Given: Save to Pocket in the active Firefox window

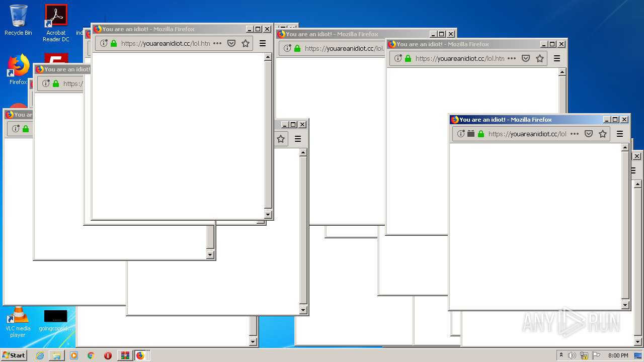Looking at the screenshot, I should (589, 134).
